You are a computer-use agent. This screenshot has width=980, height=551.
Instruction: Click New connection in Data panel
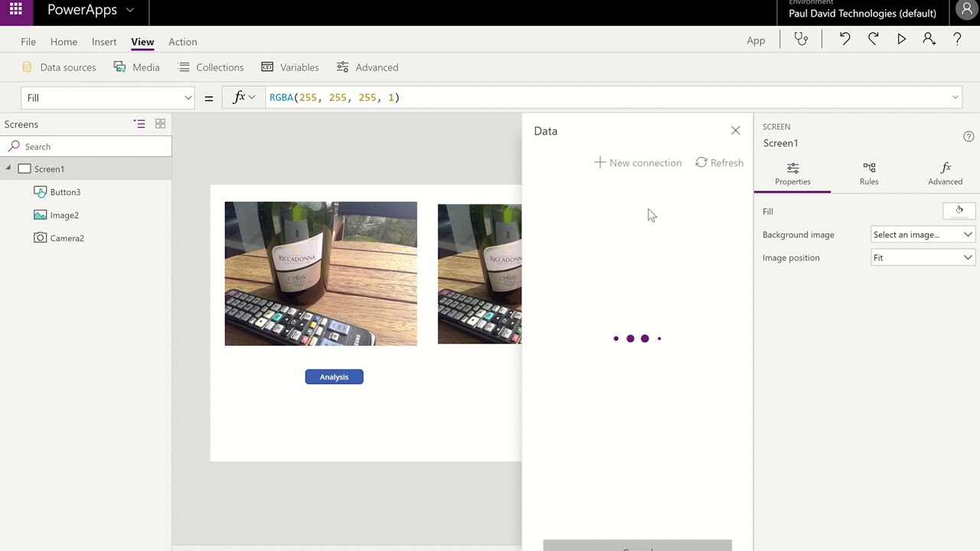[638, 162]
